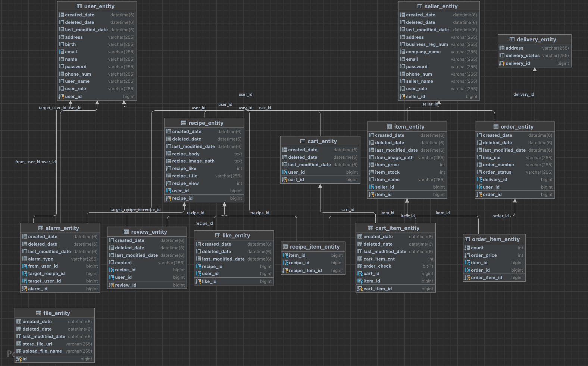The image size is (588, 366).
Task: Click the foreign key icon for seller_id in item_entity
Action: point(371,187)
